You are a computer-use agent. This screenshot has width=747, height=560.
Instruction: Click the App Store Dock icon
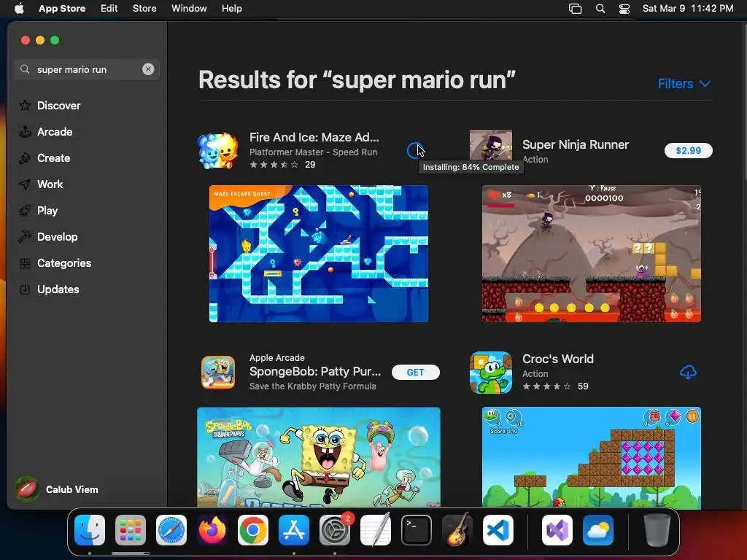(294, 530)
